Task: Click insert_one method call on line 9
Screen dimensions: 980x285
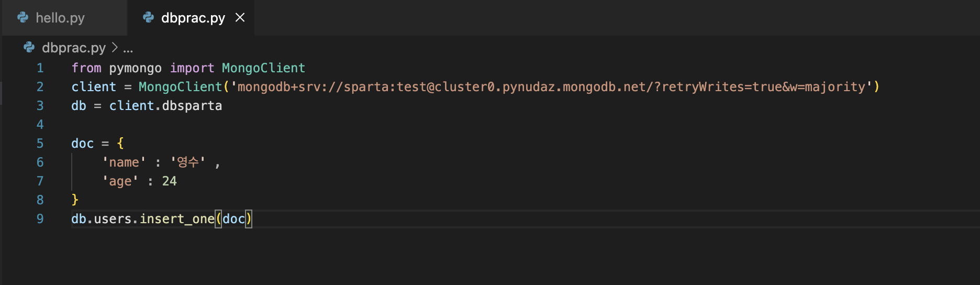Action: (177, 219)
